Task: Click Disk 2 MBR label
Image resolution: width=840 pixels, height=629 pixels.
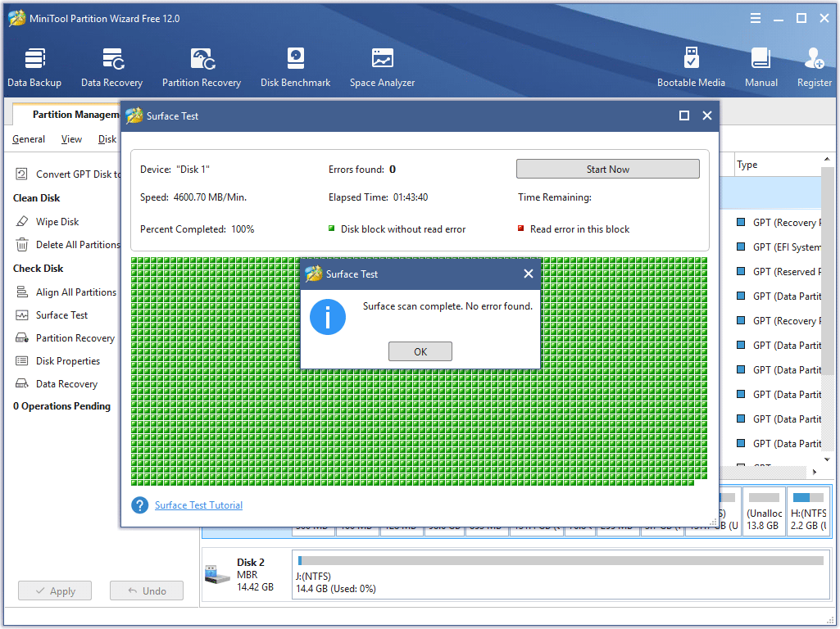Action: [x=247, y=574]
